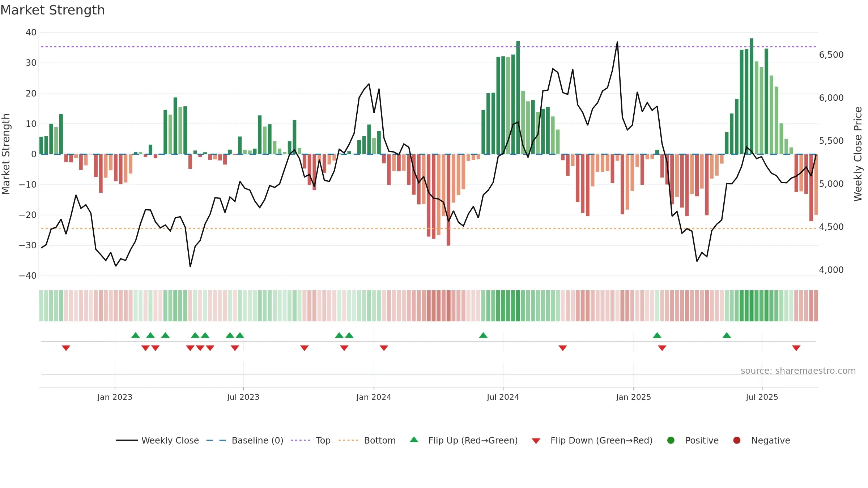Click the Jan 2024 x-axis label
The height and width of the screenshot is (488, 868).
(x=374, y=397)
